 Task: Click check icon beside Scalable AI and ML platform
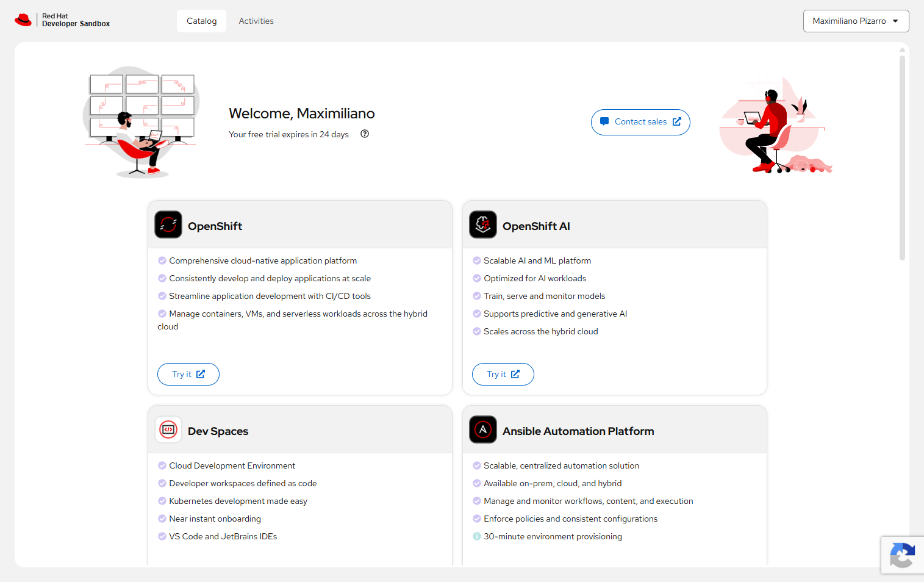pos(477,260)
